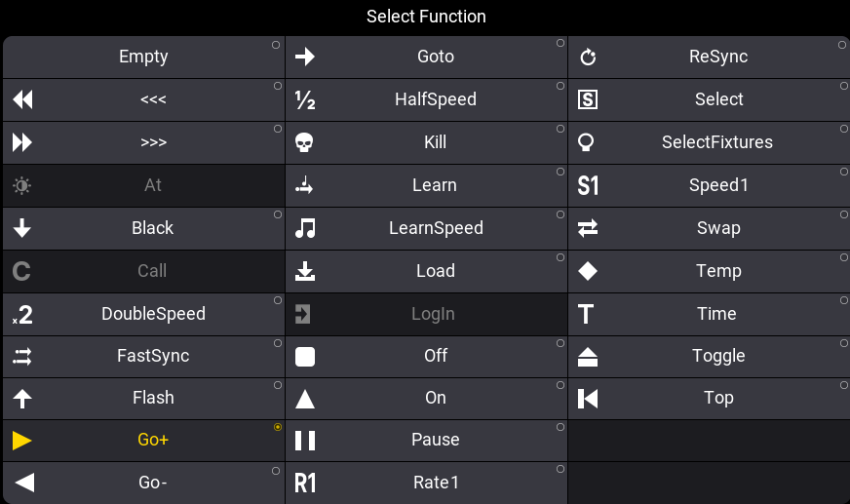Click the SelectFixtures light bulb icon

[588, 142]
